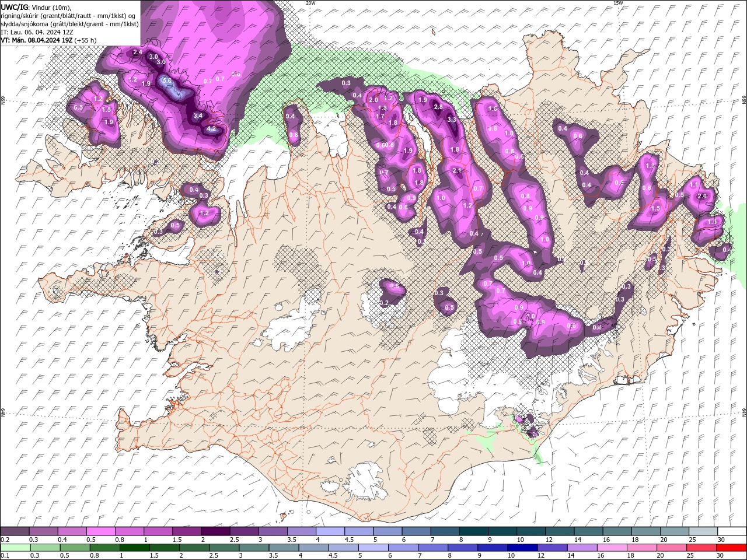This screenshot has width=747, height=560.
Task: Click the 4.2 precipitation value on the map
Action: point(211,128)
